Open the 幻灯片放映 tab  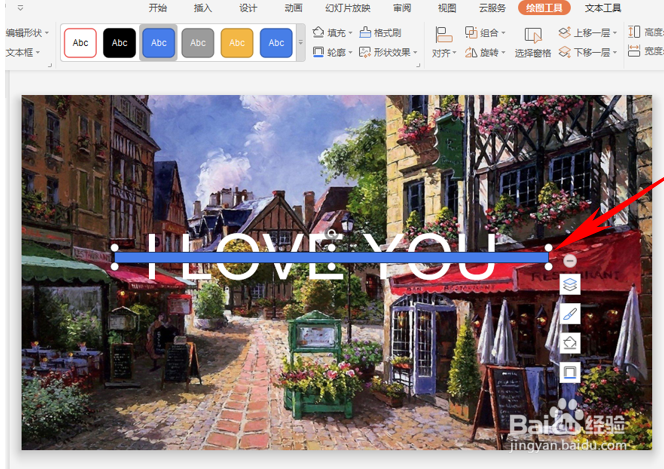tap(348, 8)
